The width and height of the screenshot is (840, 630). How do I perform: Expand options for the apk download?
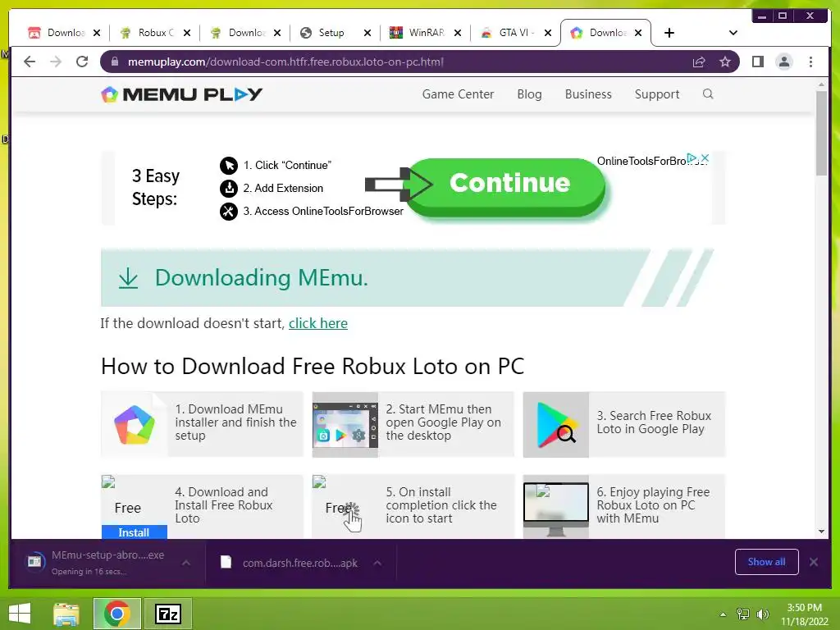tap(377, 563)
